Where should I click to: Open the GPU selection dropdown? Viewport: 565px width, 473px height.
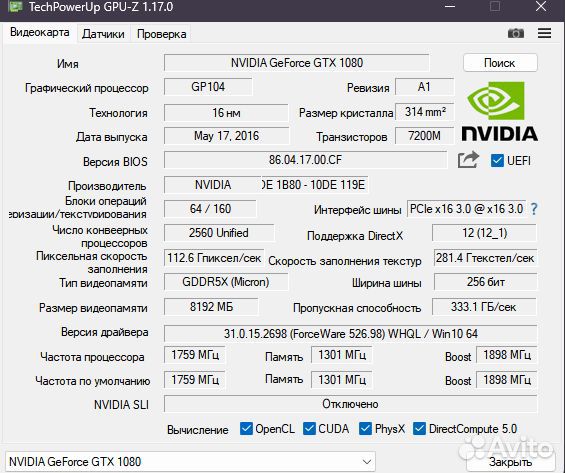[x=190, y=461]
